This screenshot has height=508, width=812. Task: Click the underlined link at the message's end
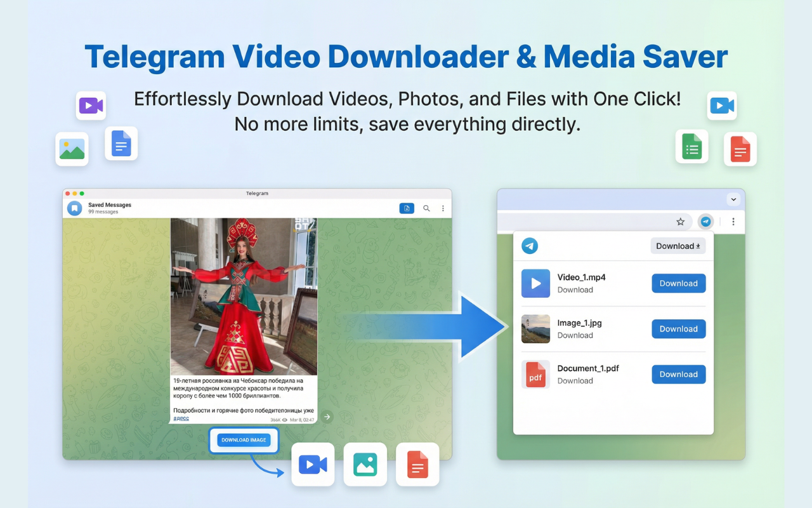[181, 418]
